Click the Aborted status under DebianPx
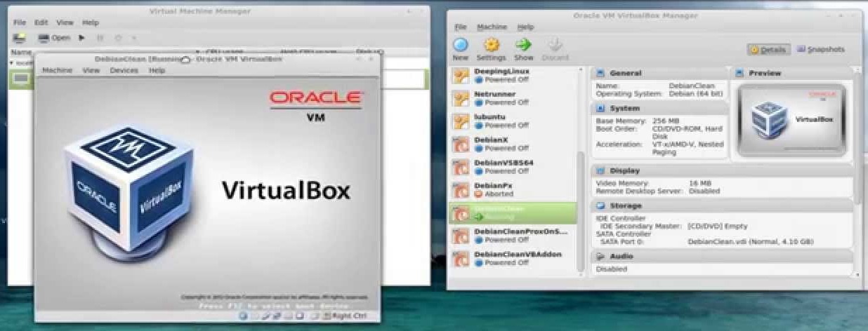Viewport: 868px width, 331px height. 499,194
